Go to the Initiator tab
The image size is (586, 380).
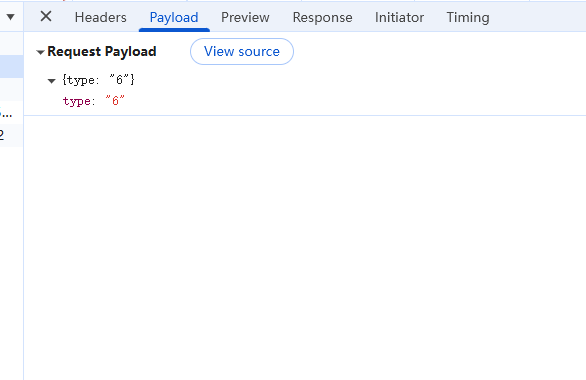[x=399, y=17]
